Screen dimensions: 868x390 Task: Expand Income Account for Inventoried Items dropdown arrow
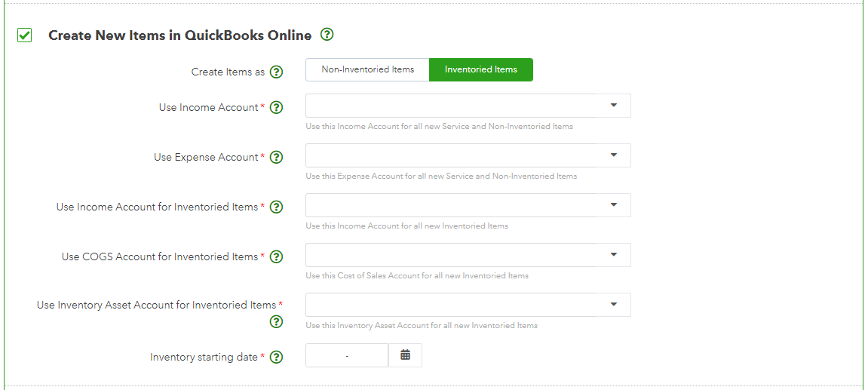(613, 205)
